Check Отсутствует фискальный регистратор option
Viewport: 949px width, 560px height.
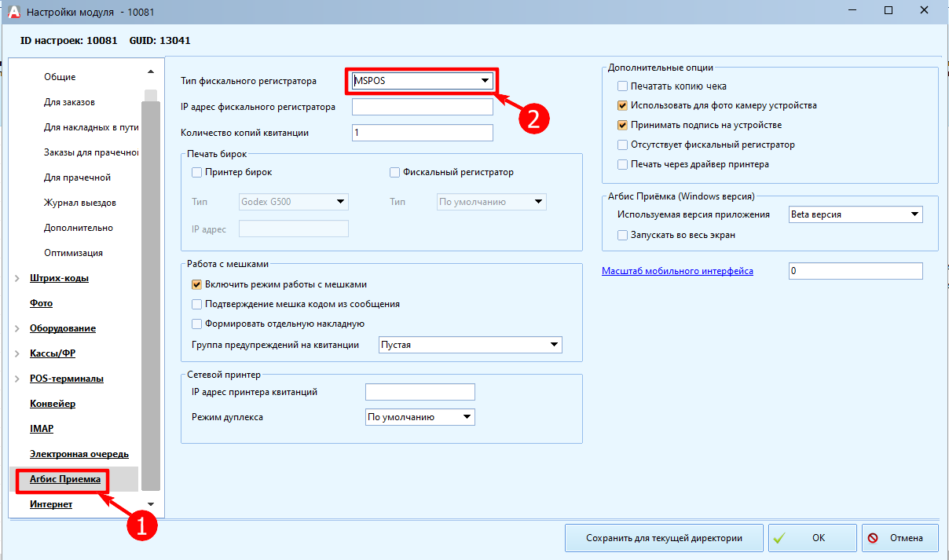[623, 145]
